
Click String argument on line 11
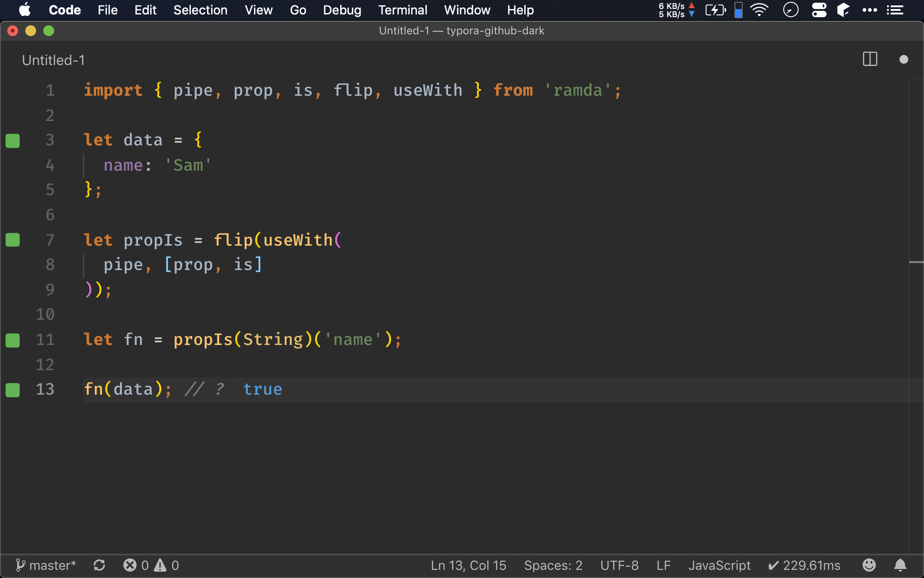[x=273, y=340]
